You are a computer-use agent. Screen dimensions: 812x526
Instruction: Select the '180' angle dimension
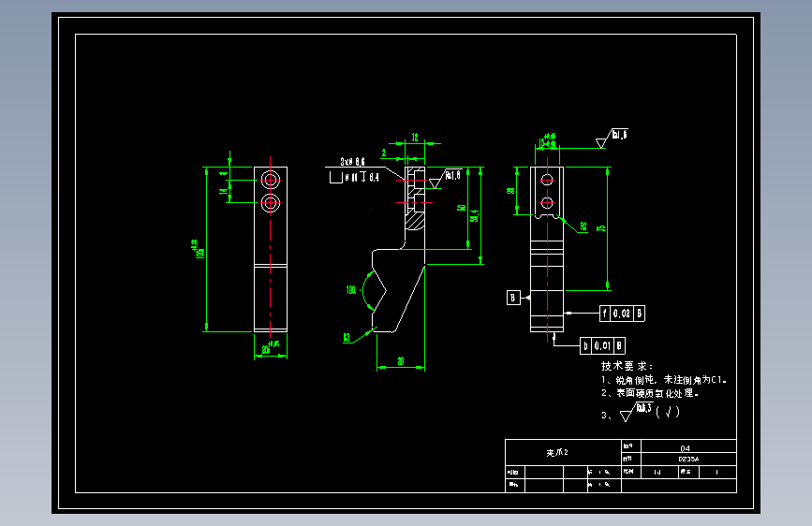pos(351,290)
